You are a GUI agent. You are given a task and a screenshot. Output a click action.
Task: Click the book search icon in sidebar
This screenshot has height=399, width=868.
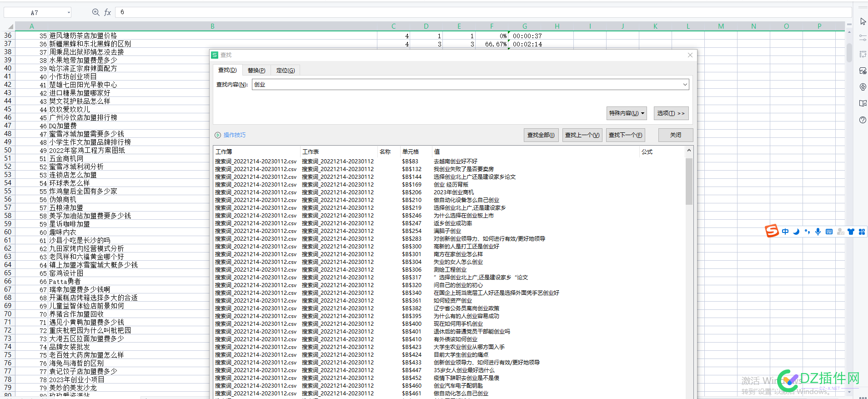pos(863,103)
